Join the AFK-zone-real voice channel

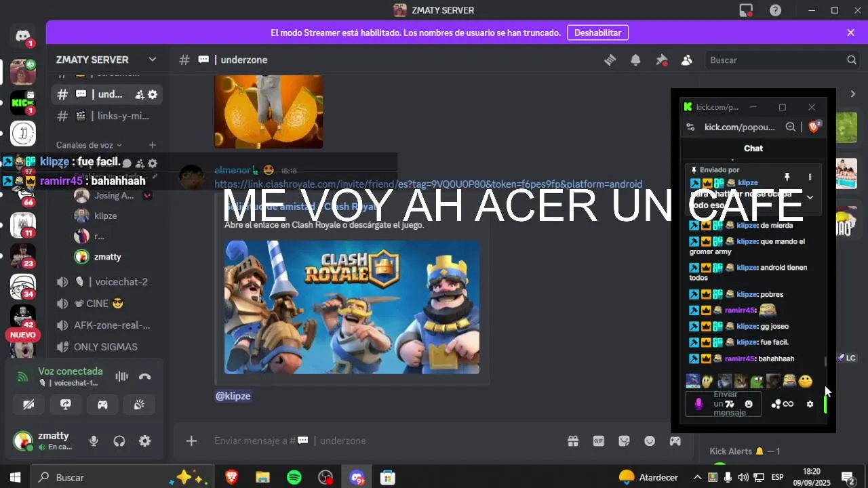(x=106, y=325)
